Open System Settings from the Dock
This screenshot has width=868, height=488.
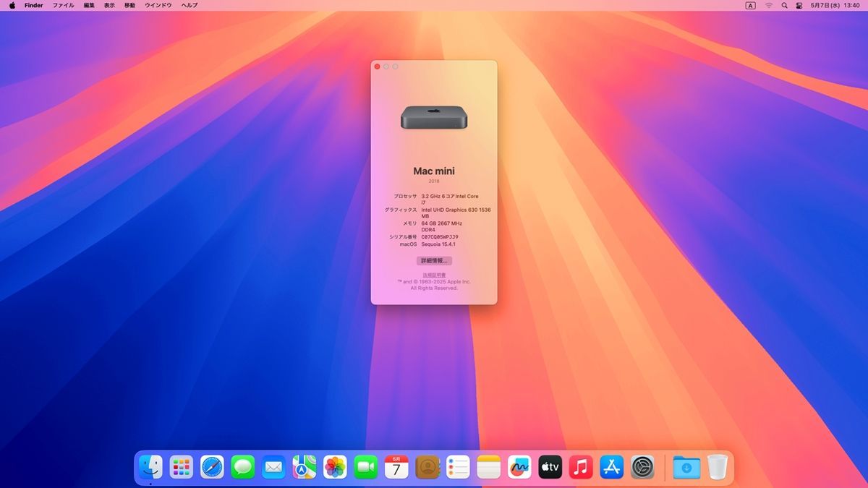[x=642, y=468]
